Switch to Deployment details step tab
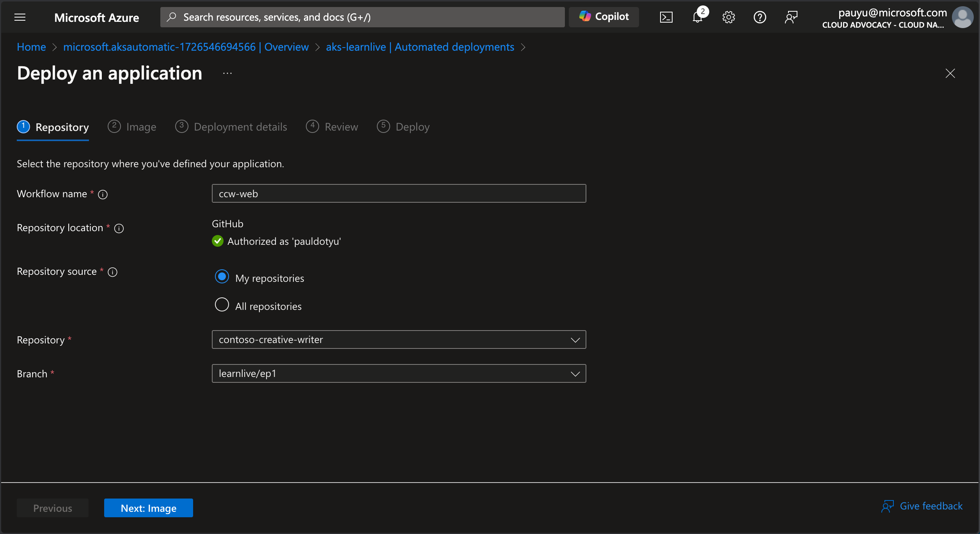This screenshot has height=534, width=980. tap(231, 127)
